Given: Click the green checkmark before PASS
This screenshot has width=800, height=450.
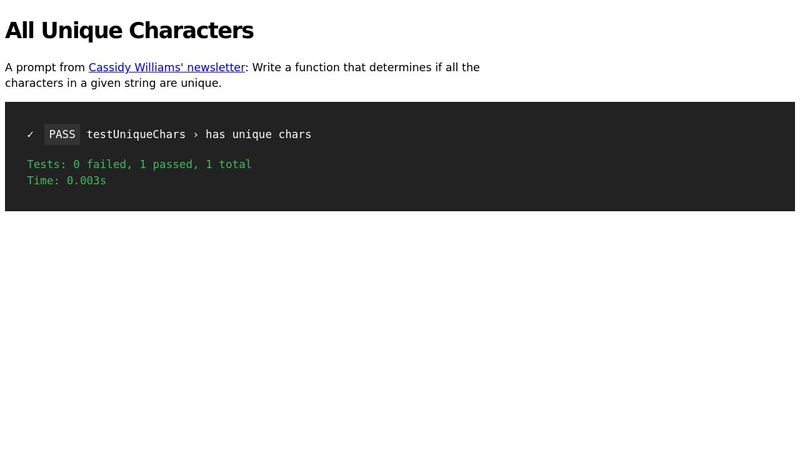Looking at the screenshot, I should click(31, 135).
